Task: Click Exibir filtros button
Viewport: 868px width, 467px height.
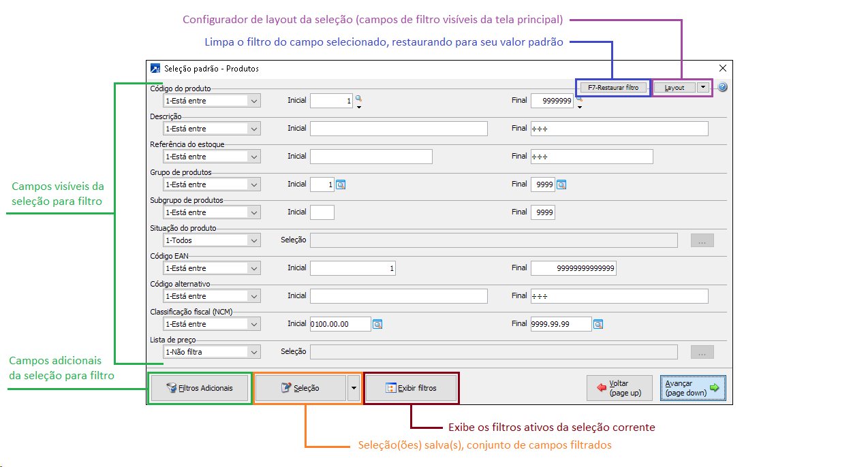Action: point(412,388)
